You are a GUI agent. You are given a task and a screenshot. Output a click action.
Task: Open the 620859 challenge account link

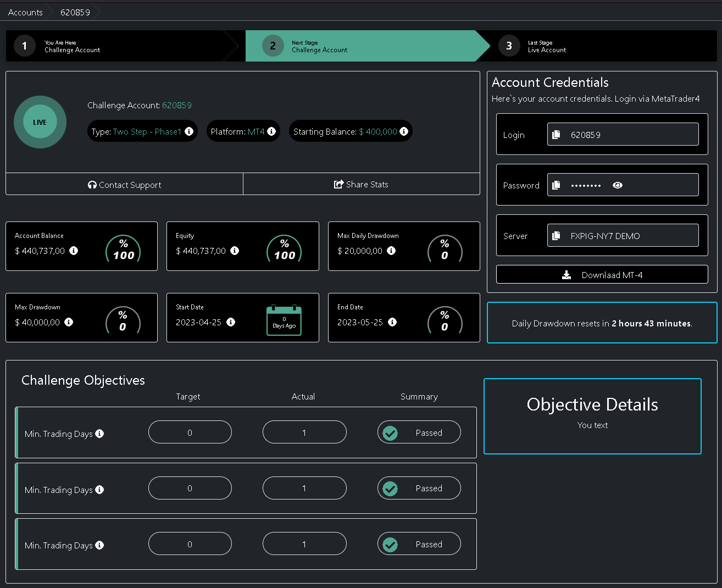176,105
